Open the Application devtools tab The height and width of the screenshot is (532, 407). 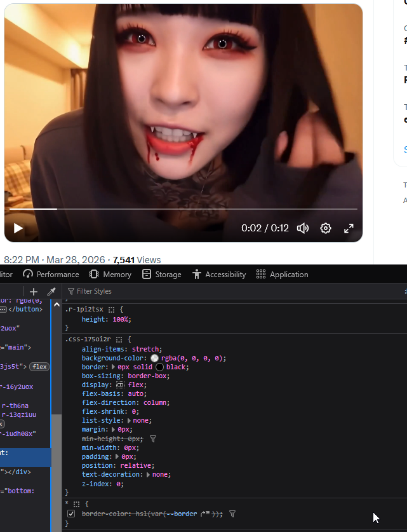pos(283,275)
